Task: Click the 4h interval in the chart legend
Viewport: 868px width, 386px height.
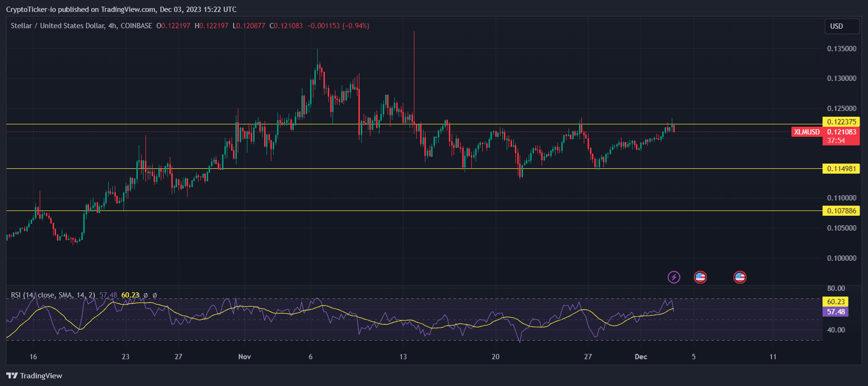Action: (x=112, y=26)
